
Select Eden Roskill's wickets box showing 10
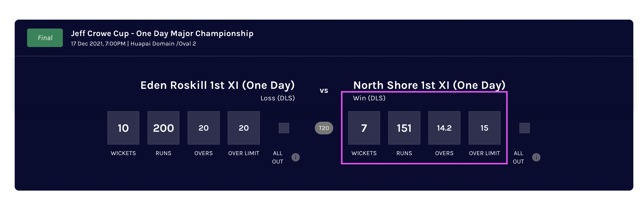point(123,128)
